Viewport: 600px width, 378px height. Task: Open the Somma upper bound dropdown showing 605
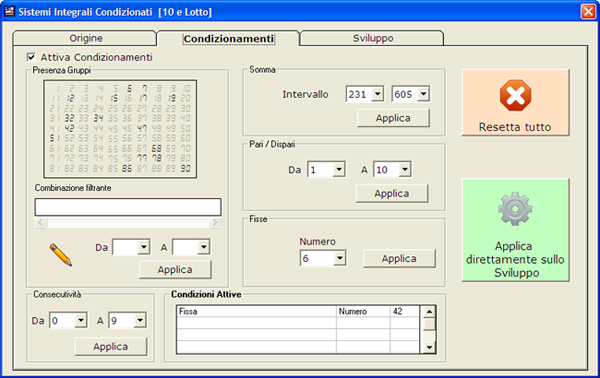point(423,94)
